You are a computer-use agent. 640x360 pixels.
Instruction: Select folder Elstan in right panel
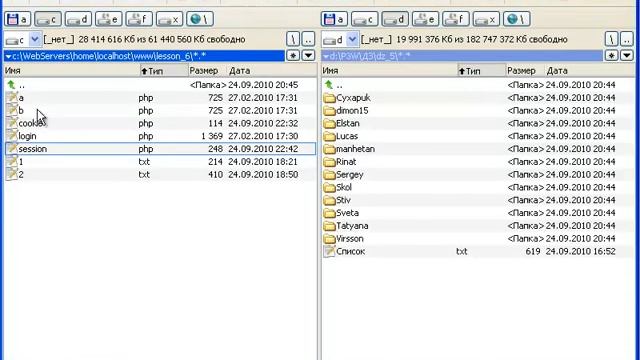[478, 123]
